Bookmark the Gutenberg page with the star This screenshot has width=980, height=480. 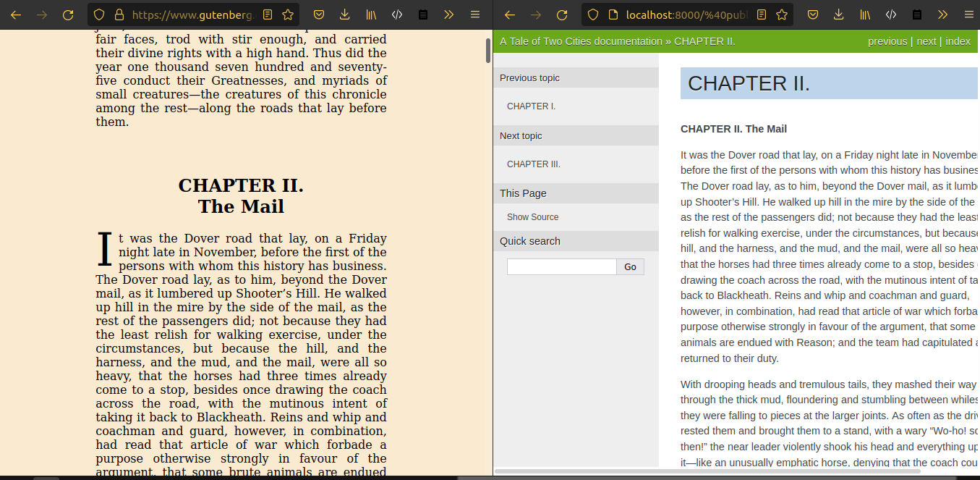287,14
